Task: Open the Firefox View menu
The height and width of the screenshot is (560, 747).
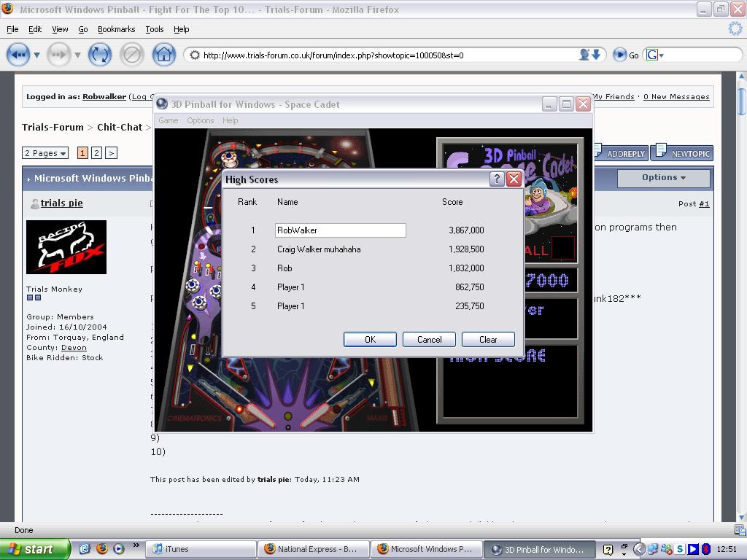Action: pyautogui.click(x=60, y=29)
